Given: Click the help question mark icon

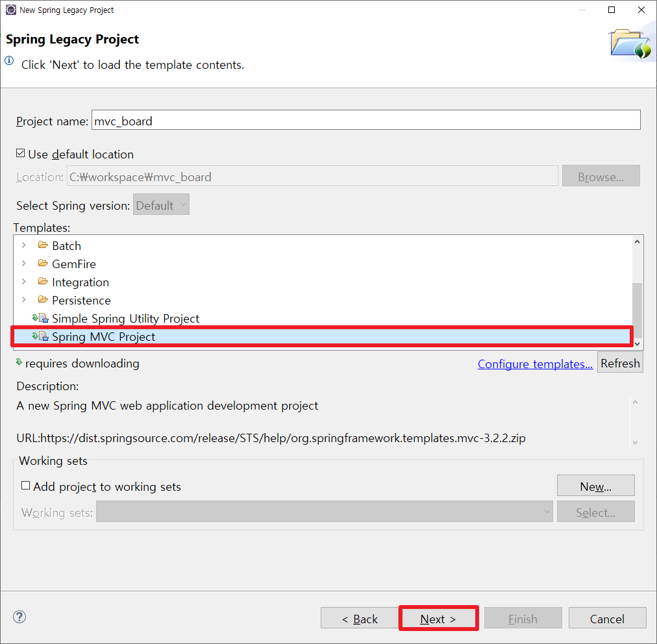Looking at the screenshot, I should click(x=19, y=617).
